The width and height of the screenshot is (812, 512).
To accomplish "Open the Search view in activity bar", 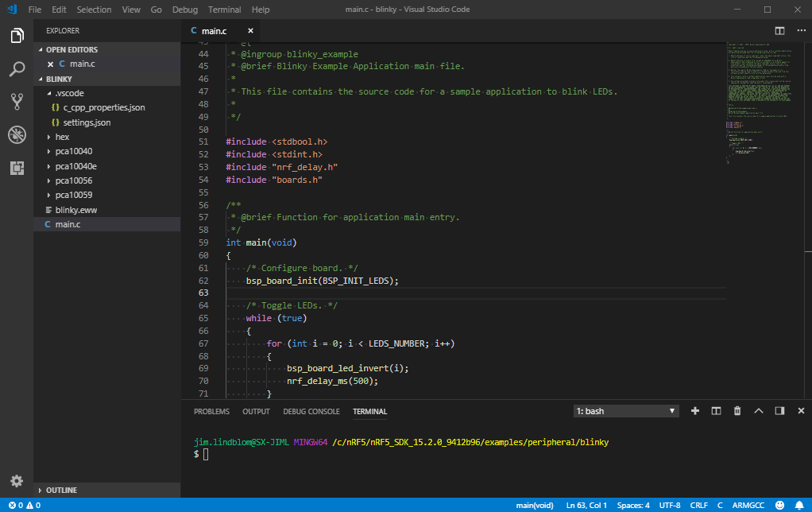I will click(x=17, y=69).
